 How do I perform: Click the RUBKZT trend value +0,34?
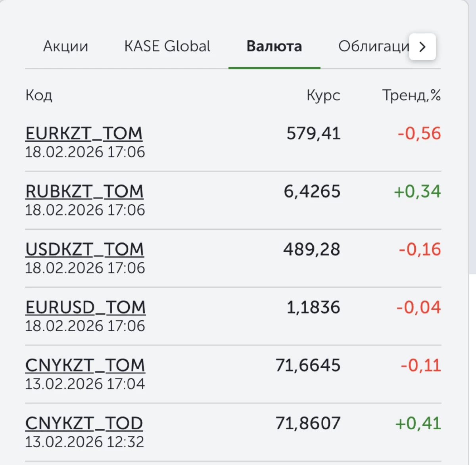click(417, 191)
